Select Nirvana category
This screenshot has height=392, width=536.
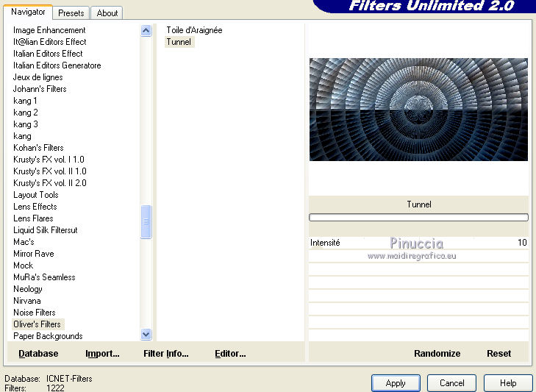pos(27,301)
